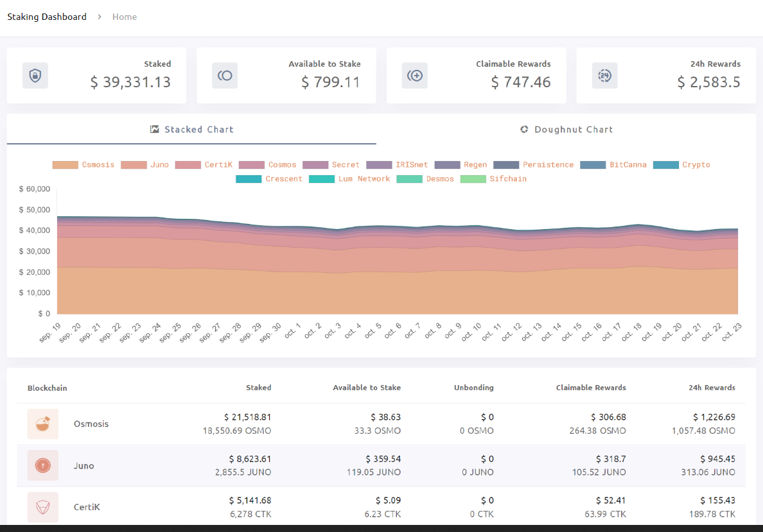Click 189.78 CTK rewards amount
763x532 pixels.
[x=712, y=514]
